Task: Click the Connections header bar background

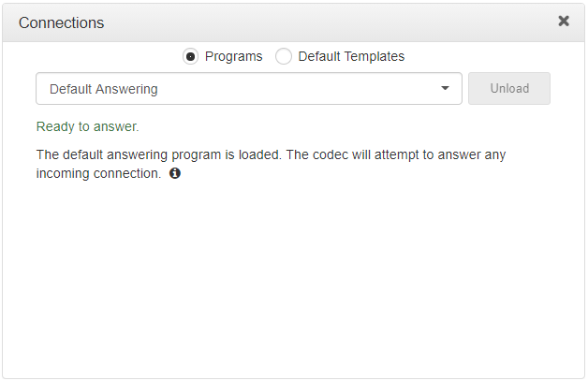Action: point(328,22)
